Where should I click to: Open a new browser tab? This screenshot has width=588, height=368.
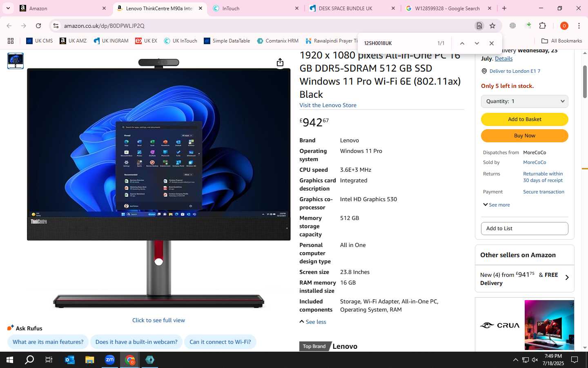[x=504, y=8]
